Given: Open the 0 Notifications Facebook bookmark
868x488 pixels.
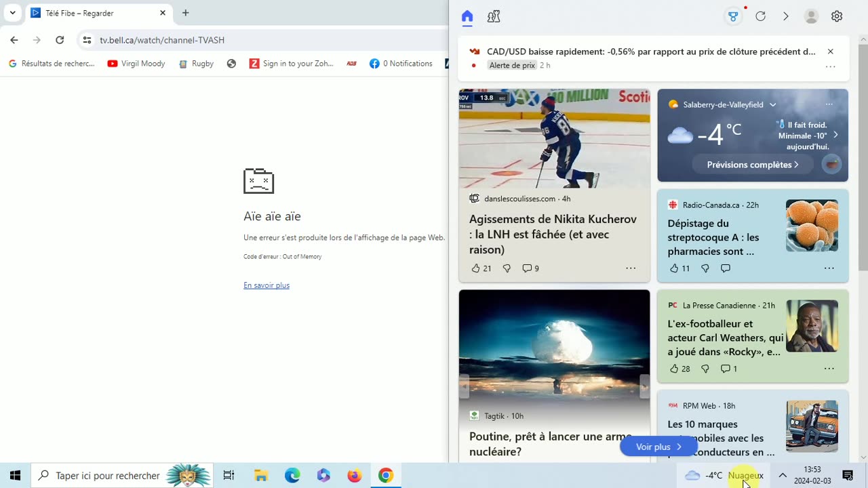Looking at the screenshot, I should pyautogui.click(x=401, y=64).
